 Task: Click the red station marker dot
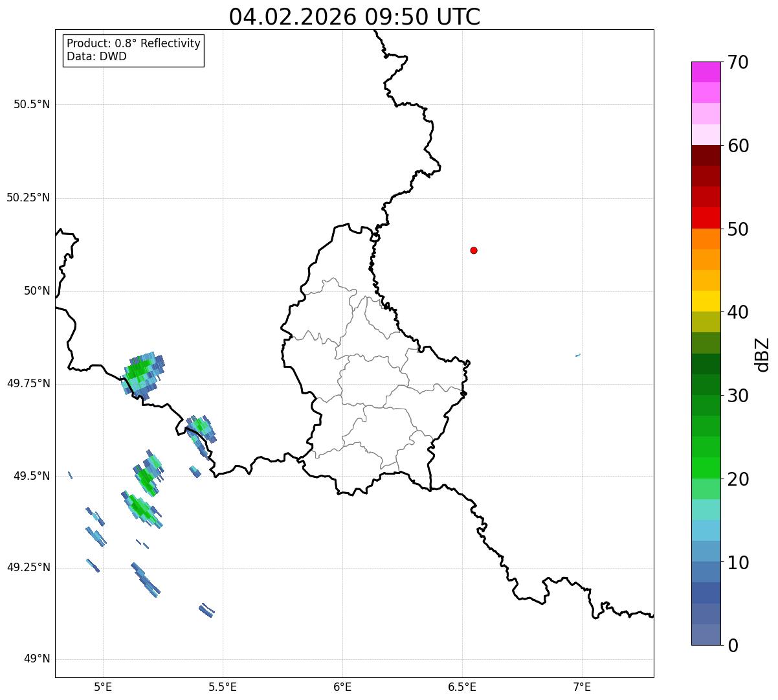(474, 250)
